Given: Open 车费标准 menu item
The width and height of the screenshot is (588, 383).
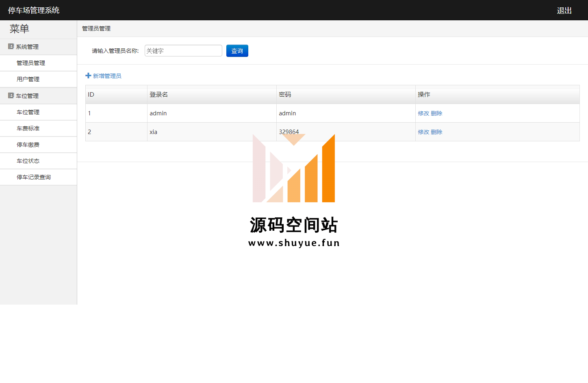Looking at the screenshot, I should pyautogui.click(x=38, y=128).
